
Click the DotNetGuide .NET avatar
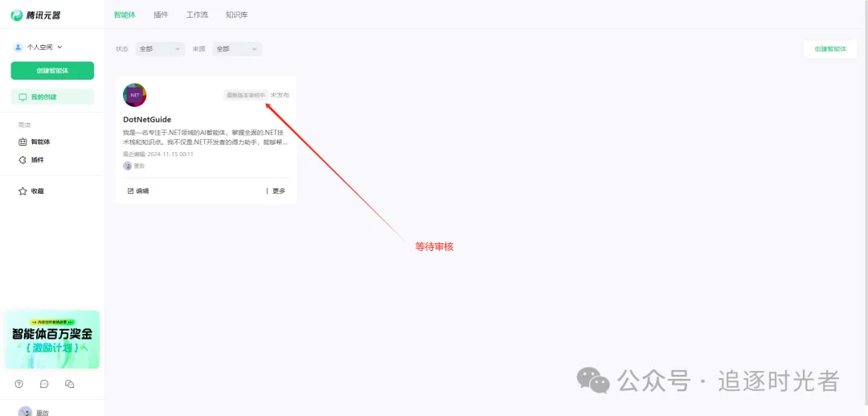click(x=134, y=95)
